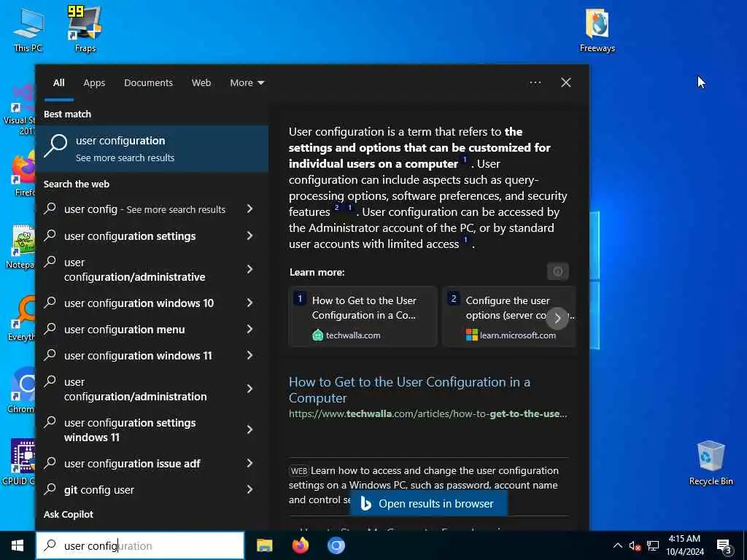Open the More filter dropdown

coord(247,83)
